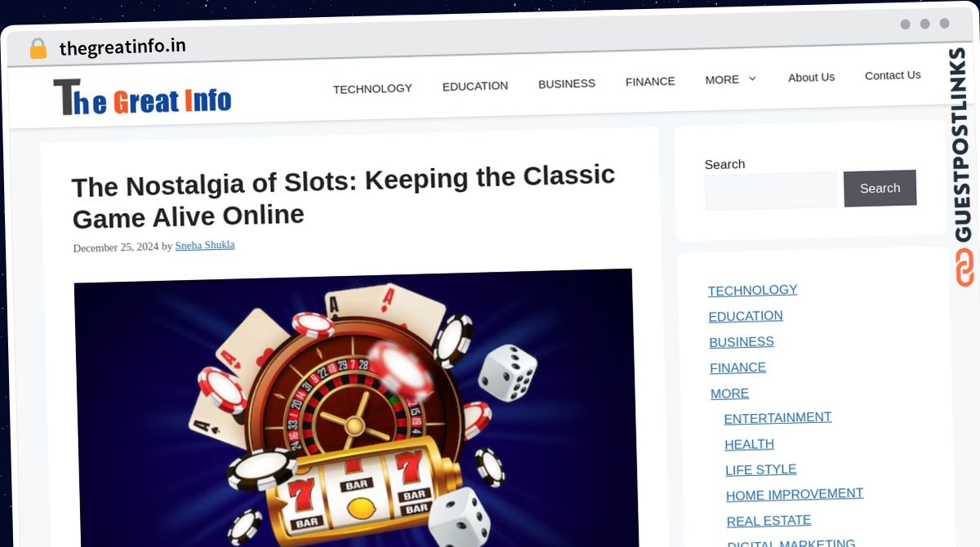Image resolution: width=980 pixels, height=547 pixels.
Task: Go to BUSINESS in top navigation
Action: coord(567,83)
